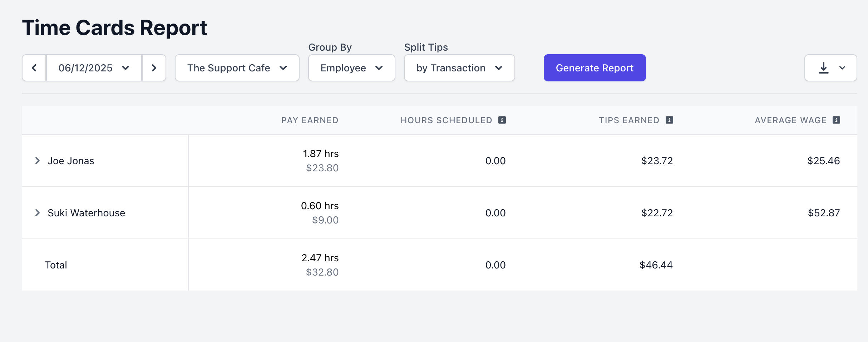868x342 pixels.
Task: Open export options chevron beside download
Action: point(842,68)
